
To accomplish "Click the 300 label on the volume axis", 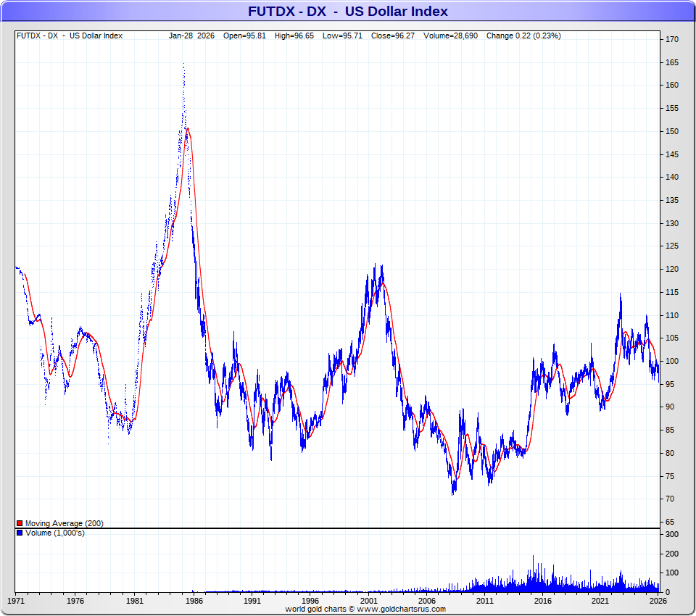I will click(x=672, y=534).
